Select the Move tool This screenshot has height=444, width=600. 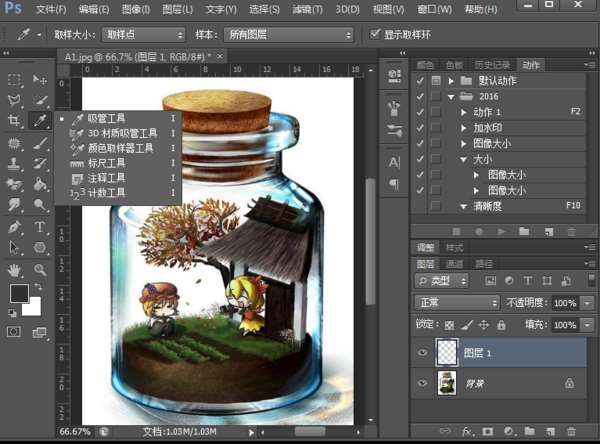[40, 80]
